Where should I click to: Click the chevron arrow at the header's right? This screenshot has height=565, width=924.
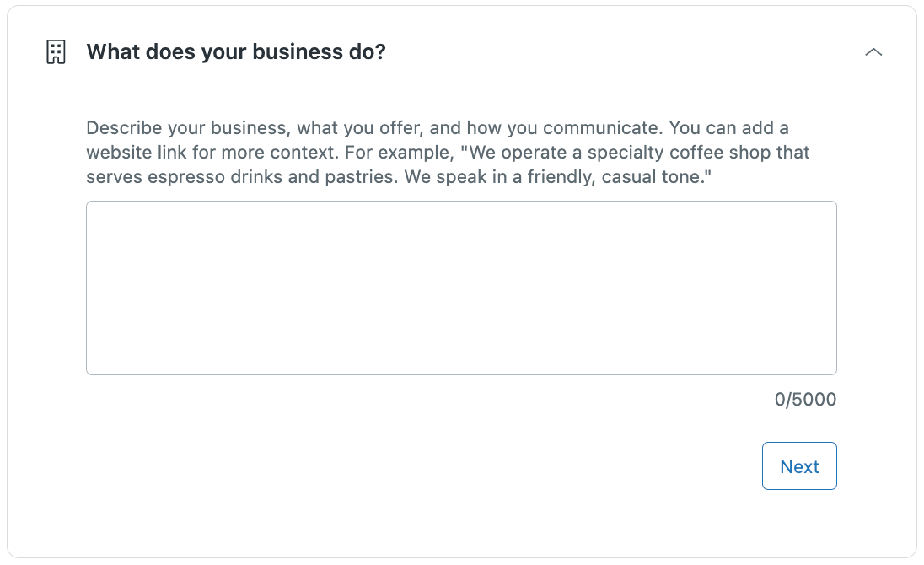pos(873,52)
